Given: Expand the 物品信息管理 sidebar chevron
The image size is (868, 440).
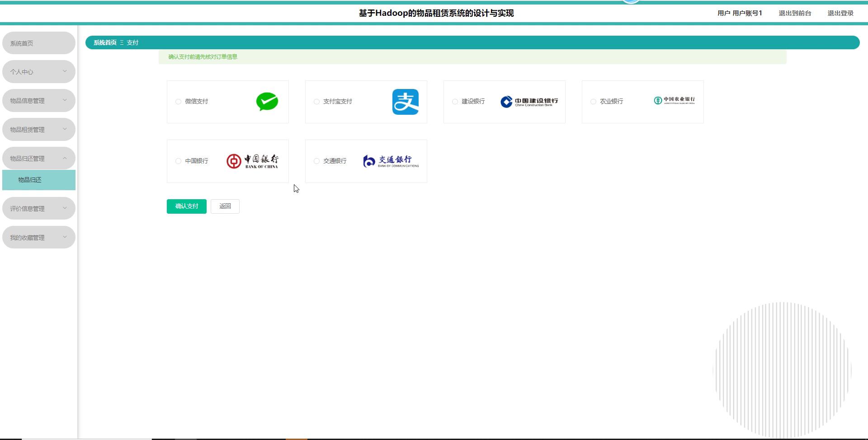Looking at the screenshot, I should 65,100.
